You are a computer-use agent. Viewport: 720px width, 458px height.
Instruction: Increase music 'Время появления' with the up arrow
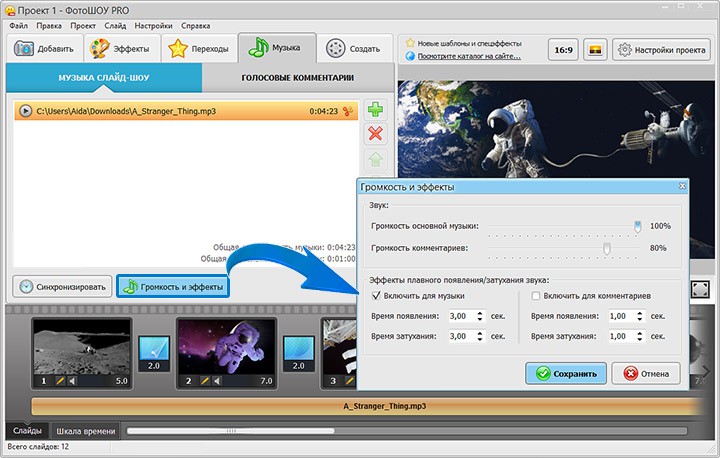pos(480,313)
